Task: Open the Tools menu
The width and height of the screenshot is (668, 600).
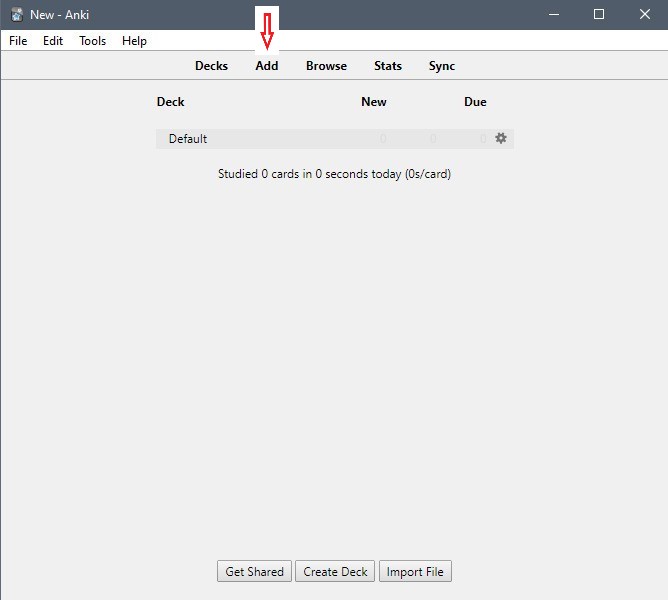Action: tap(92, 41)
